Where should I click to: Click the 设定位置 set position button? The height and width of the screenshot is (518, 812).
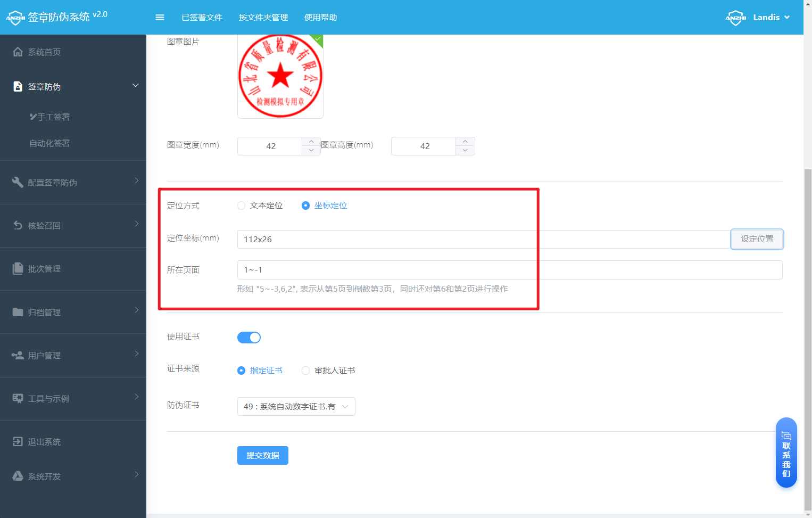[756, 239]
